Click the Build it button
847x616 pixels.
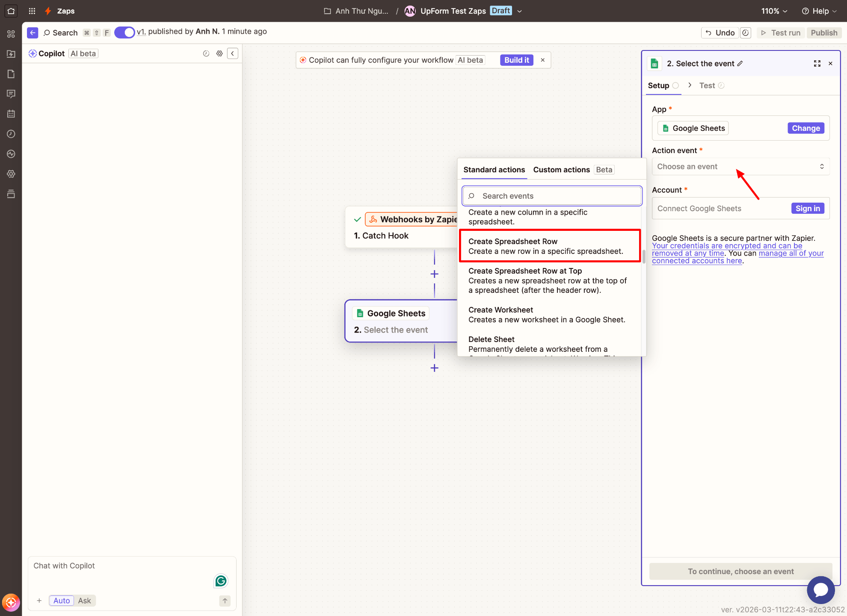tap(517, 60)
